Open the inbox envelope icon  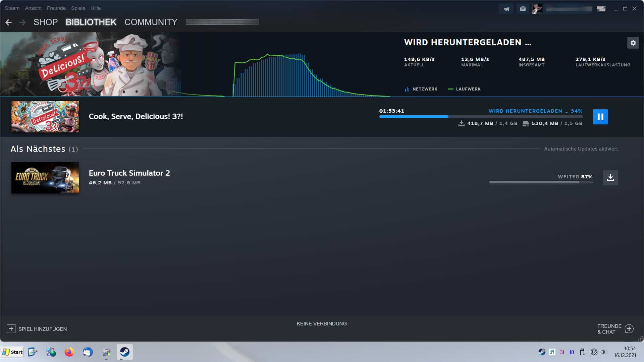coord(523,9)
